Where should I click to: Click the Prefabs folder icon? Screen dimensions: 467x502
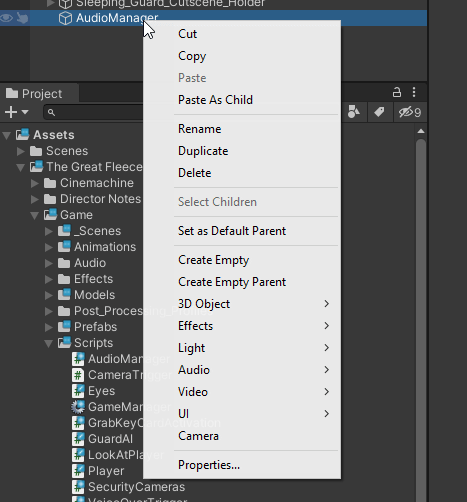[x=64, y=326]
